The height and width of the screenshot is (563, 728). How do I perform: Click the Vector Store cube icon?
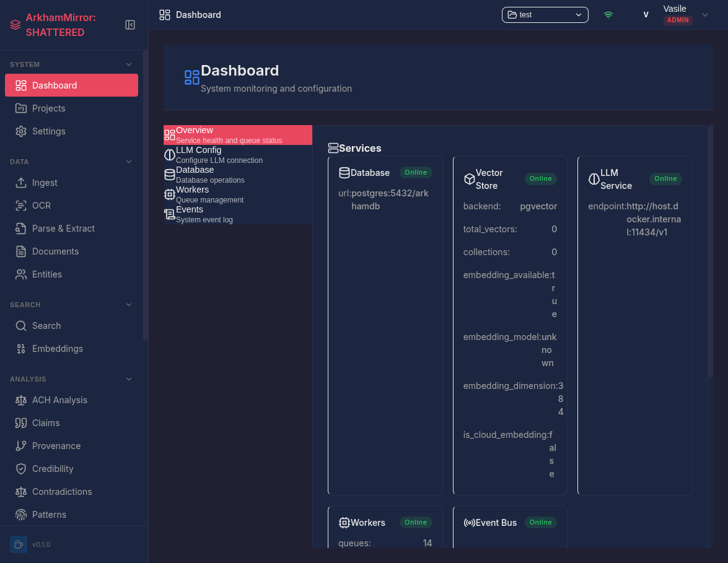click(470, 179)
